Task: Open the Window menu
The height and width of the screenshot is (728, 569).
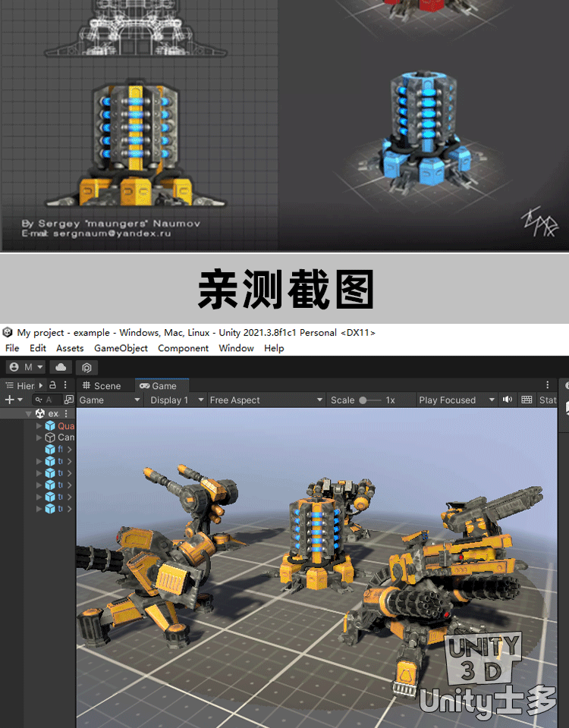Action: tap(237, 348)
